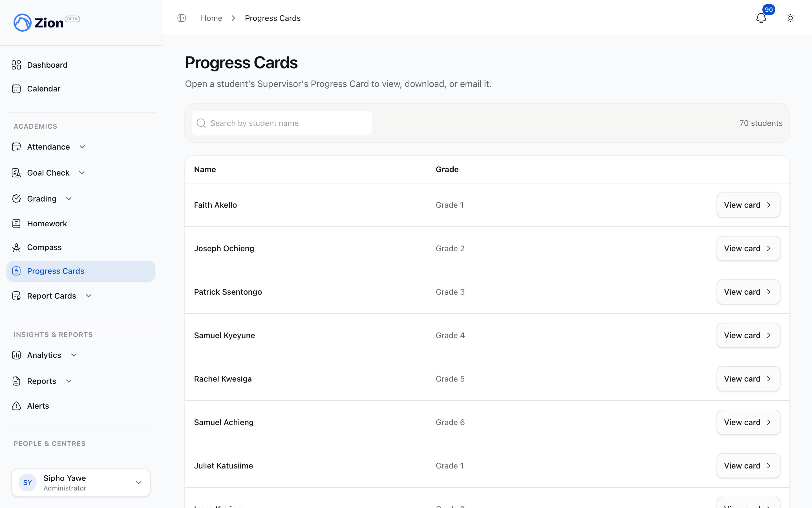Click the Calendar icon in sidebar
Image resolution: width=812 pixels, height=508 pixels.
[x=16, y=89]
